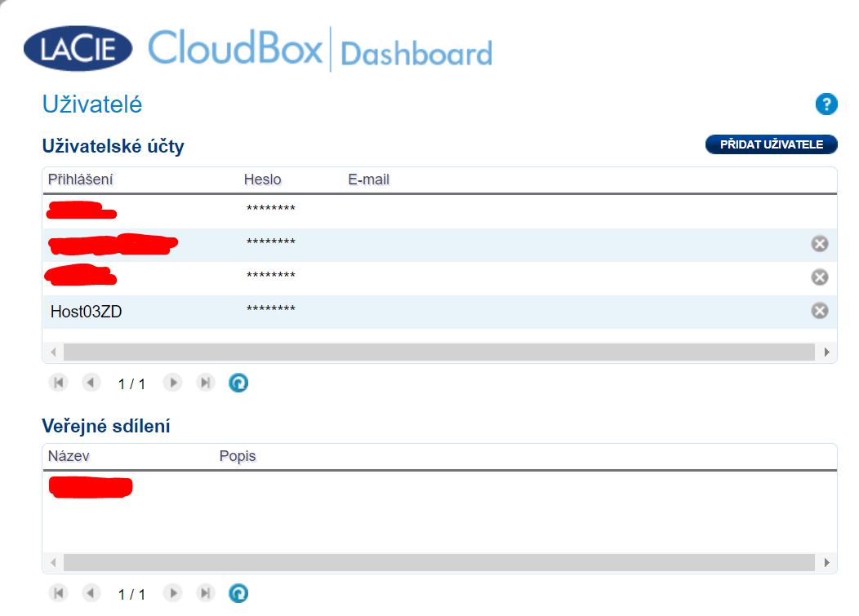Select the Host03ZD login name
This screenshot has height=616, width=859.
pyautogui.click(x=86, y=311)
